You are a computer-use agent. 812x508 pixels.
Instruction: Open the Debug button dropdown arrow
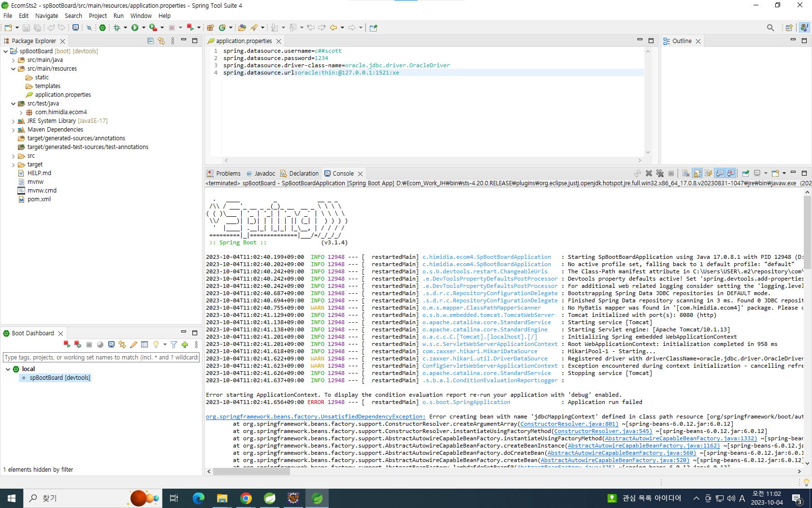tap(125, 28)
